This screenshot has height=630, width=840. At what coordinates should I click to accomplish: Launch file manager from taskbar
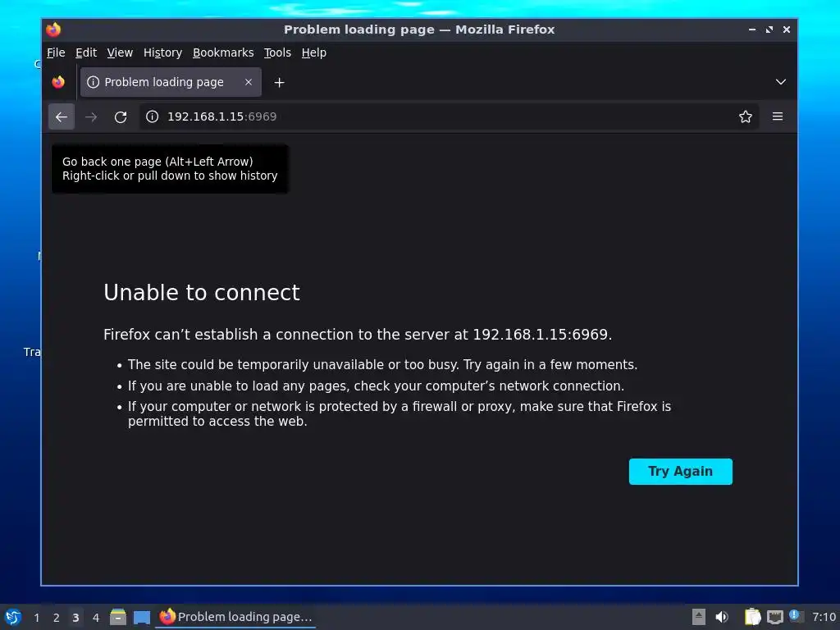[x=118, y=617]
